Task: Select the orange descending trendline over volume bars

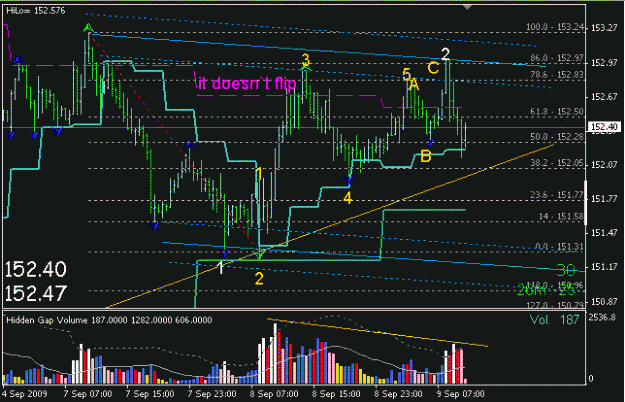Action: coord(378,332)
